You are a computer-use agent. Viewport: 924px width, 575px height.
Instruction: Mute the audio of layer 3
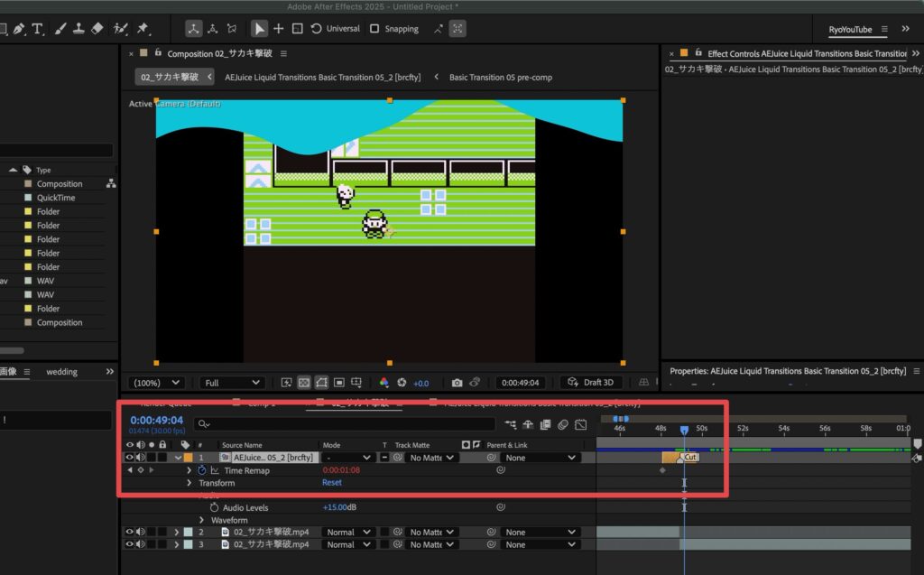pos(140,545)
